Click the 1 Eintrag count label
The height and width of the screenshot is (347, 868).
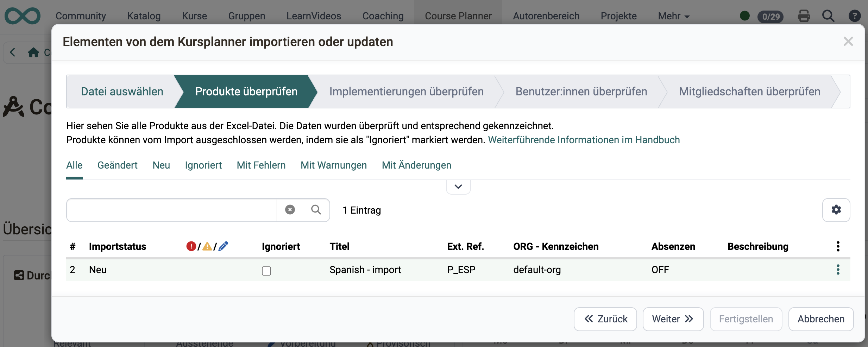(x=362, y=210)
